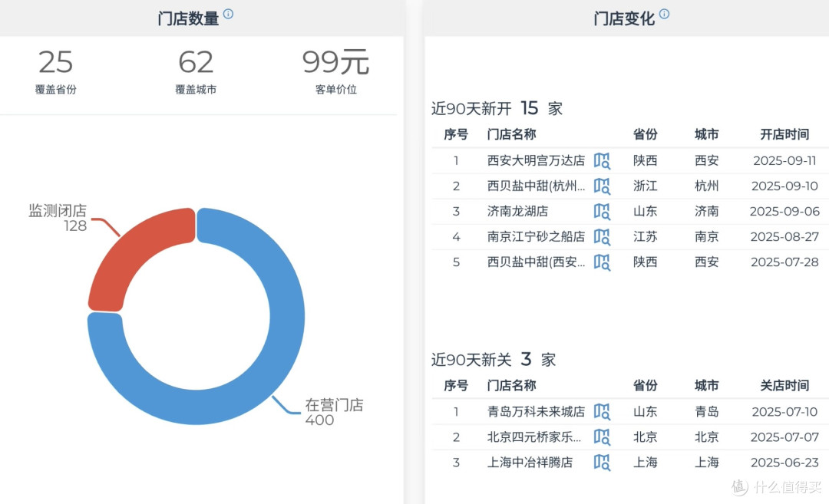Click the 门店变化 panel title

pos(624,18)
